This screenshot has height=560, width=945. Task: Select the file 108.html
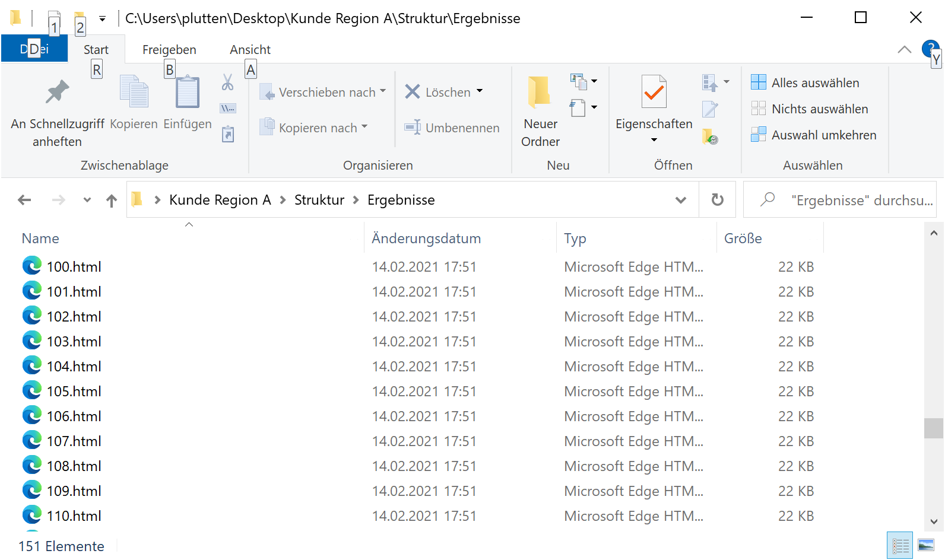pos(74,466)
